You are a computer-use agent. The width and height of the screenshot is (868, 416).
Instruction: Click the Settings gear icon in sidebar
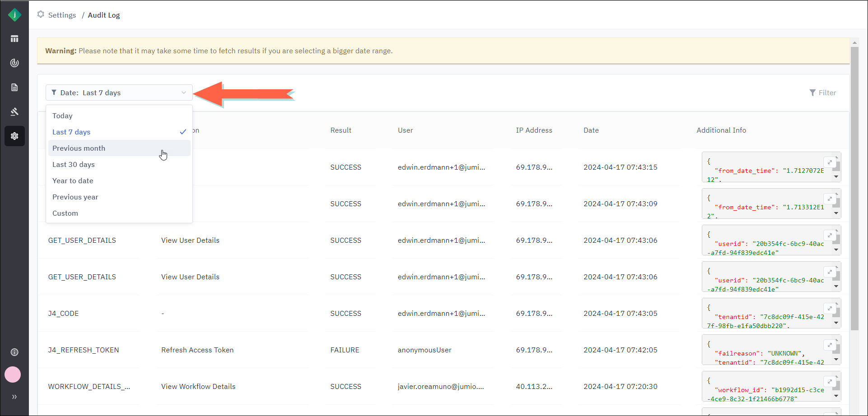(14, 136)
